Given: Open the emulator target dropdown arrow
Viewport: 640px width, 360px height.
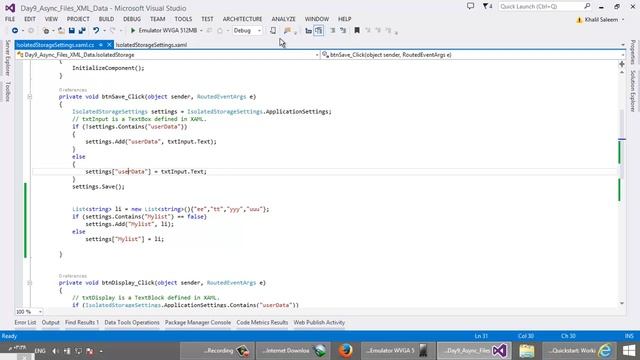Looking at the screenshot, I should pyautogui.click(x=201, y=31).
